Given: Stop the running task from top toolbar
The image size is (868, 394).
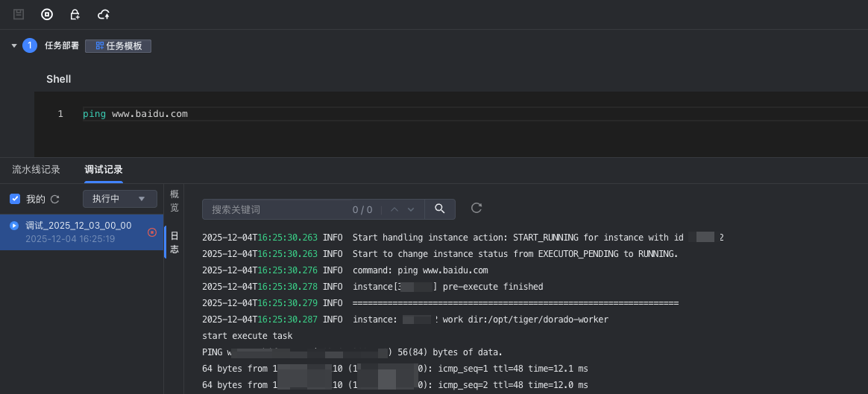Looking at the screenshot, I should pyautogui.click(x=47, y=14).
